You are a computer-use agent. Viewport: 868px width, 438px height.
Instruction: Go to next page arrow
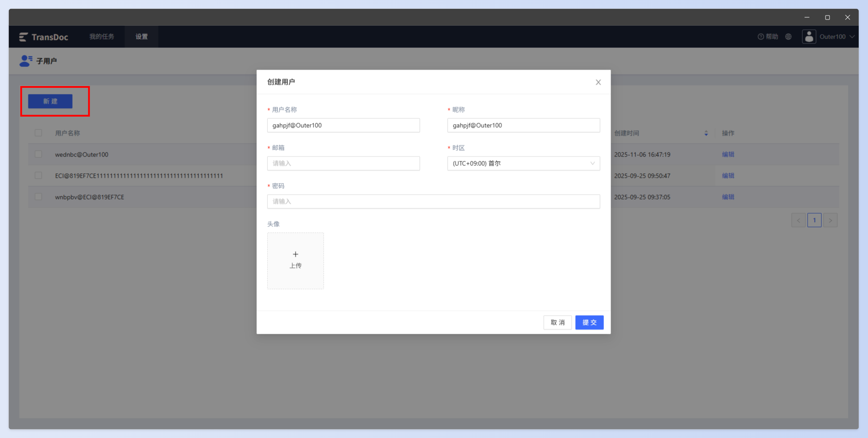pos(830,220)
